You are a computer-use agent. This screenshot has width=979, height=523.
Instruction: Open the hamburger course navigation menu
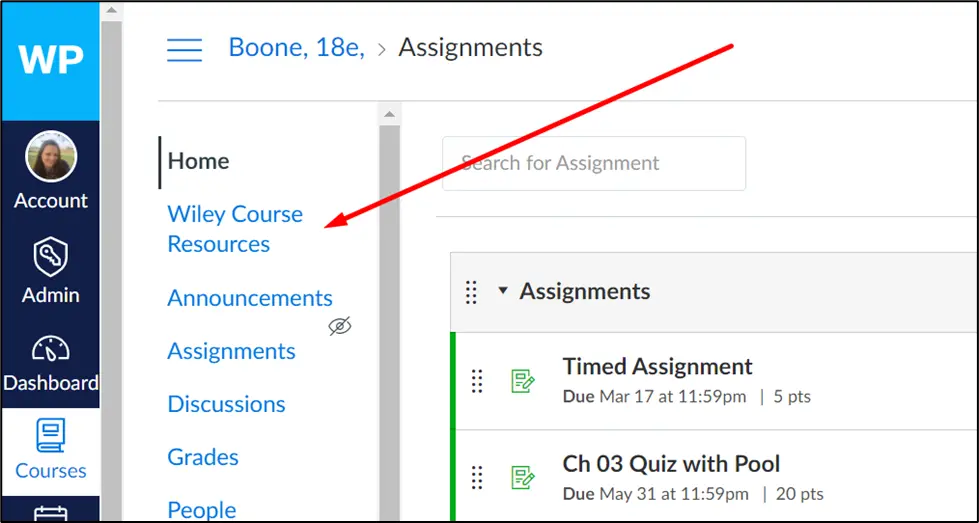point(184,49)
